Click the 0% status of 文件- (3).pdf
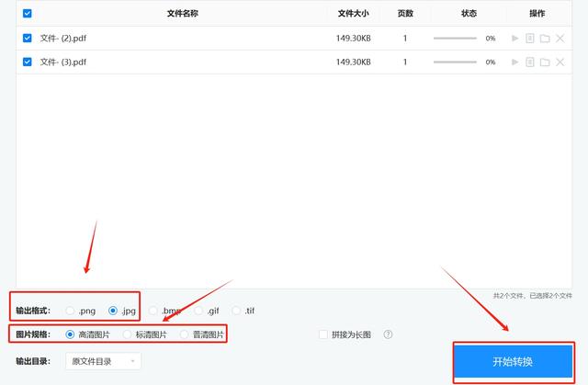The image size is (588, 385). 491,62
